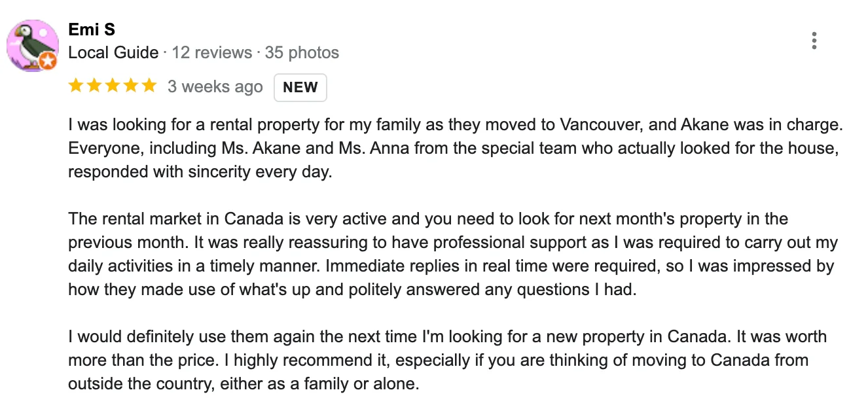Click the NEW badge
Image resolution: width=868 pixels, height=407 pixels.
click(300, 88)
